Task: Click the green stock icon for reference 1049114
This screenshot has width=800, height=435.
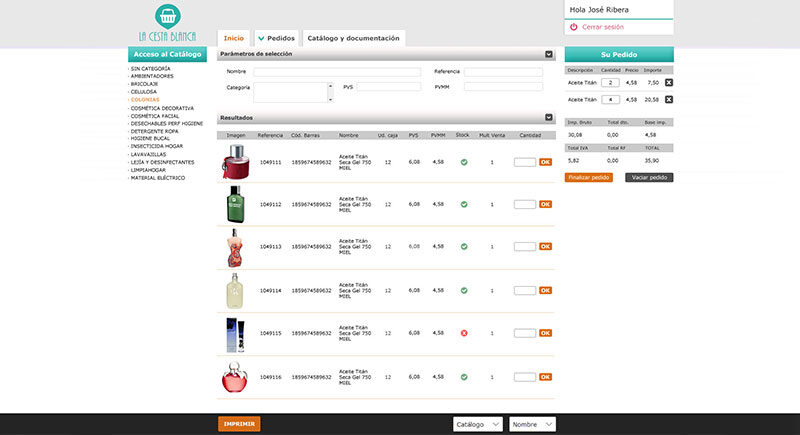Action: pos(464,291)
